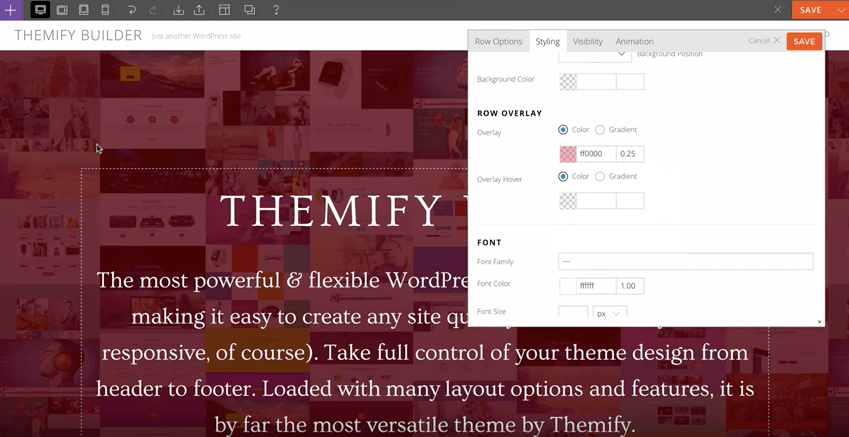The width and height of the screenshot is (849, 437).
Task: Open the Row Options tab
Action: [498, 41]
